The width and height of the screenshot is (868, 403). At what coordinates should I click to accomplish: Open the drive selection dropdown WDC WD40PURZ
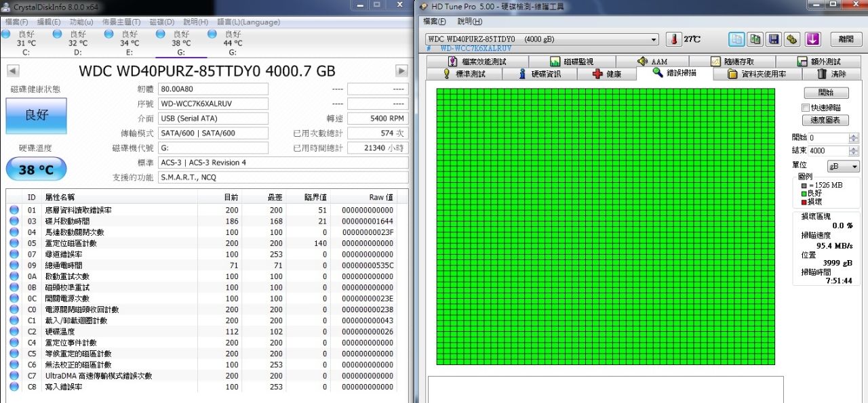542,39
